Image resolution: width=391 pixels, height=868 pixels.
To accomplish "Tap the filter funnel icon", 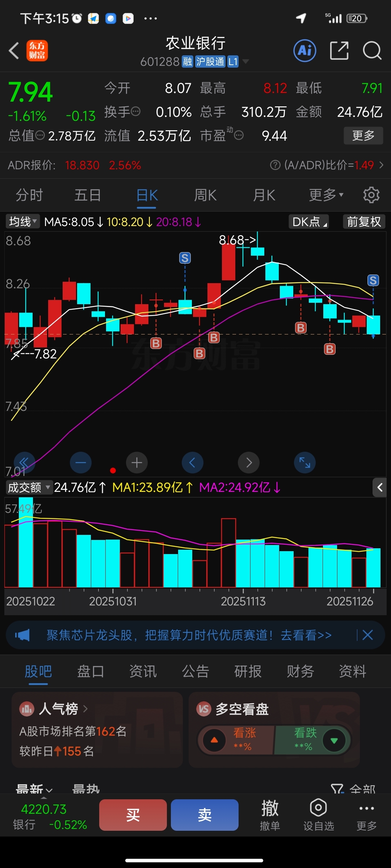I will (337, 788).
